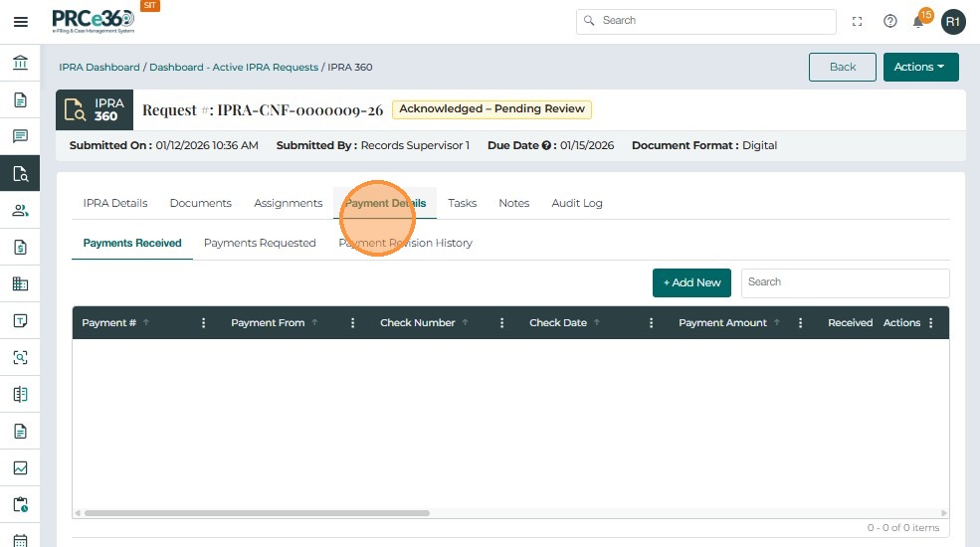This screenshot has height=547, width=980.
Task: Open the hamburger navigation menu
Action: [x=21, y=22]
